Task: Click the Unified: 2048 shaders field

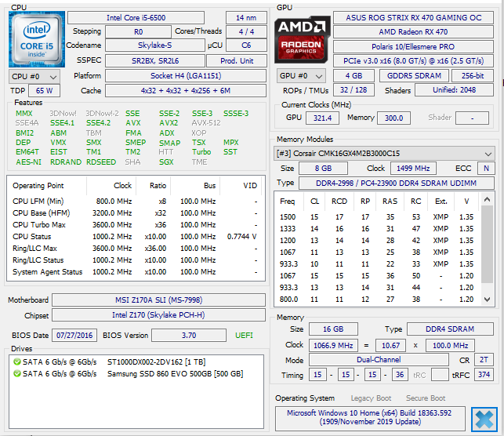Action: [454, 90]
